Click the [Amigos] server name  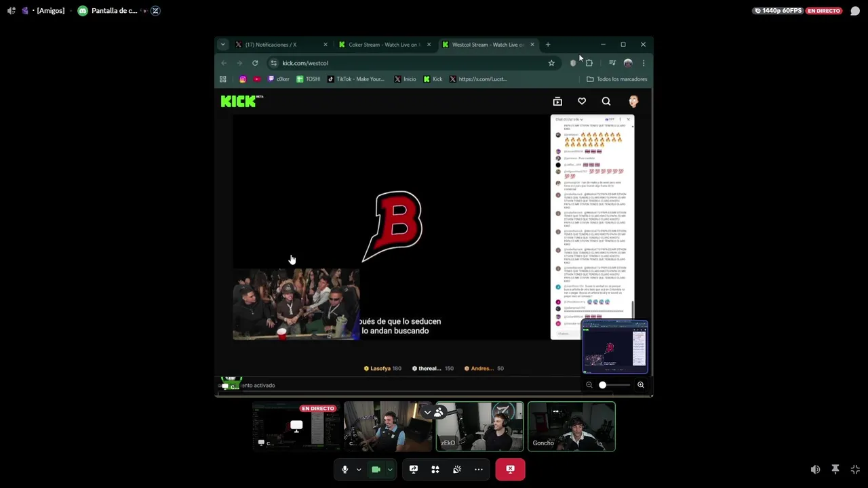pyautogui.click(x=51, y=11)
